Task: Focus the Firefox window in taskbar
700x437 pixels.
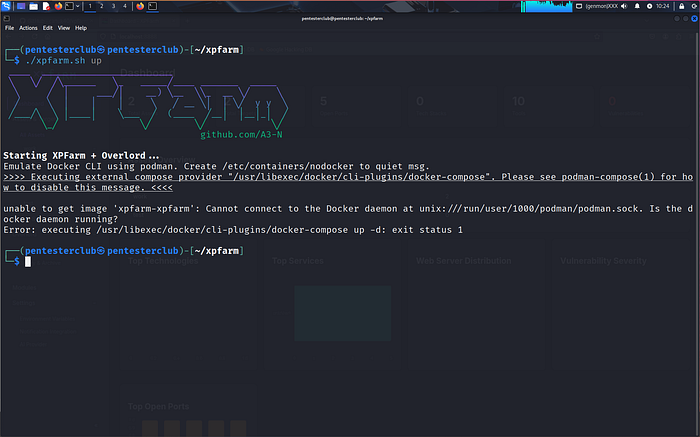Action: (140, 6)
